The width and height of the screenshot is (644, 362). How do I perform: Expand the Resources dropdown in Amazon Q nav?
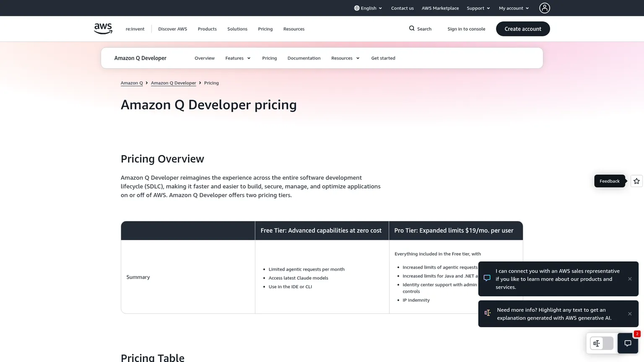click(x=345, y=58)
